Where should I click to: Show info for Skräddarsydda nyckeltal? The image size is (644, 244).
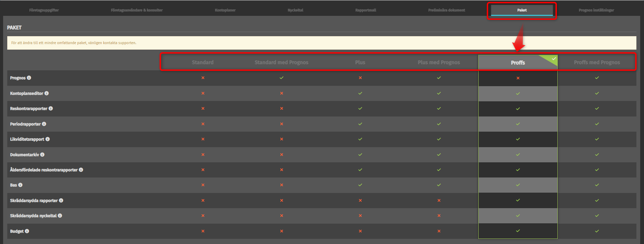click(60, 216)
